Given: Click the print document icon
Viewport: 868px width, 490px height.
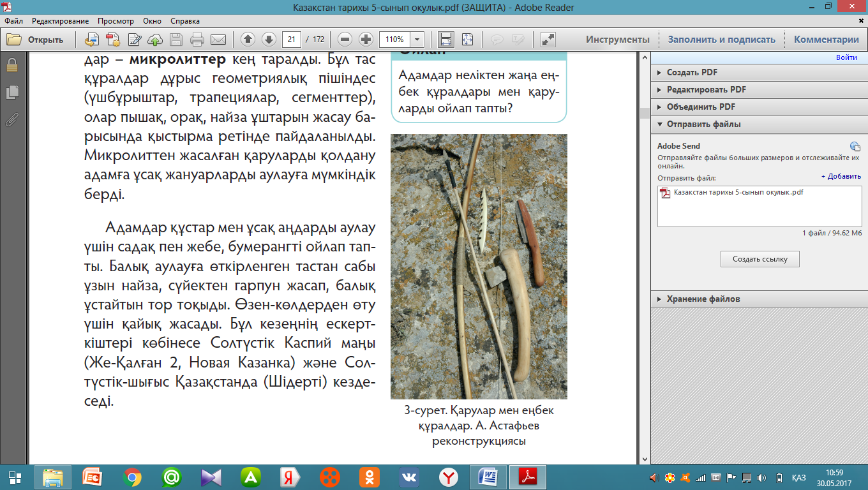Looking at the screenshot, I should click(x=197, y=40).
